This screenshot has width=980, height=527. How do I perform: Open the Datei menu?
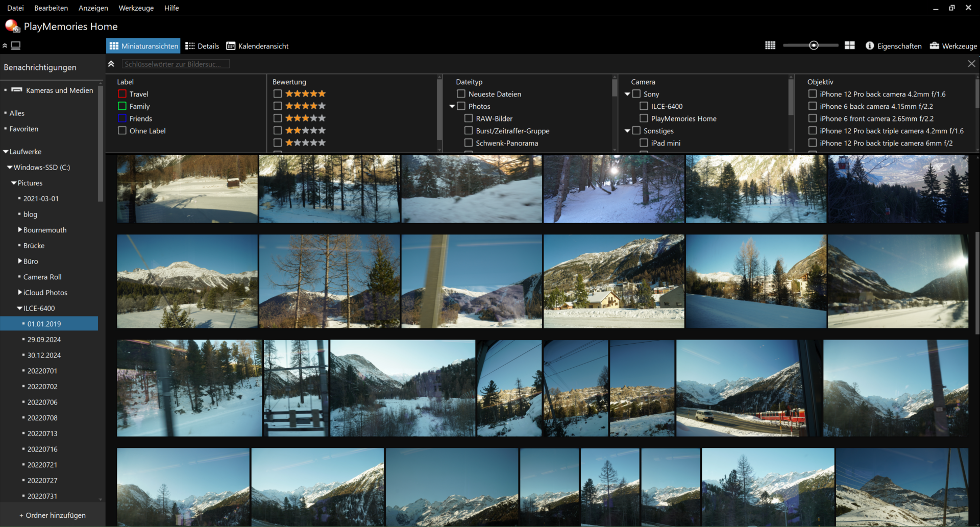click(15, 8)
